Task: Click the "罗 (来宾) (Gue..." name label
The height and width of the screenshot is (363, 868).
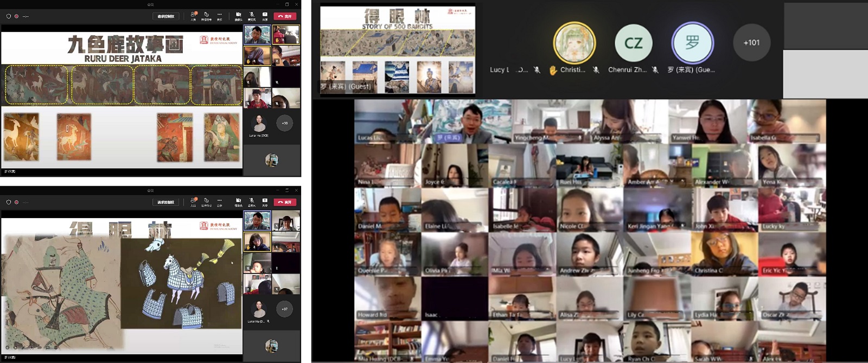Action: click(691, 69)
